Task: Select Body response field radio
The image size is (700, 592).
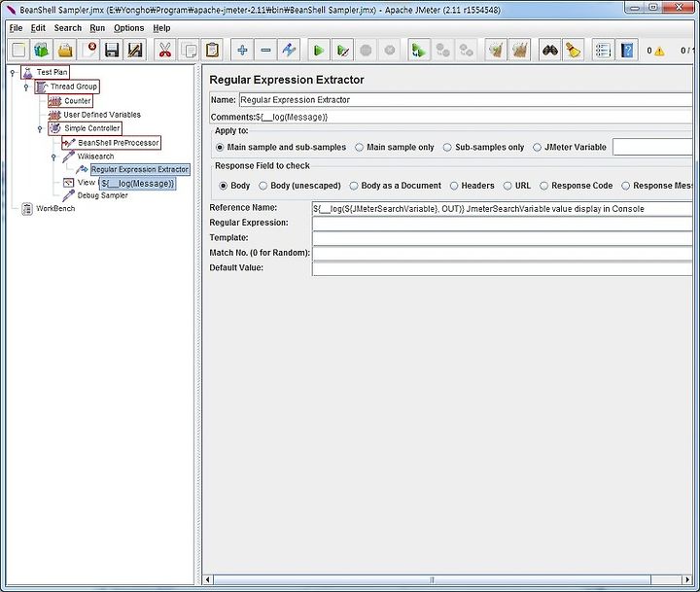Action: tap(224, 186)
